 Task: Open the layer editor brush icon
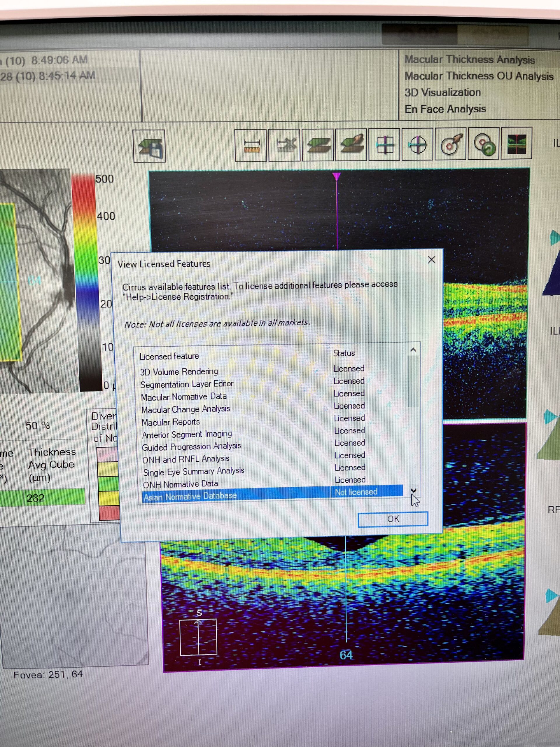point(351,145)
